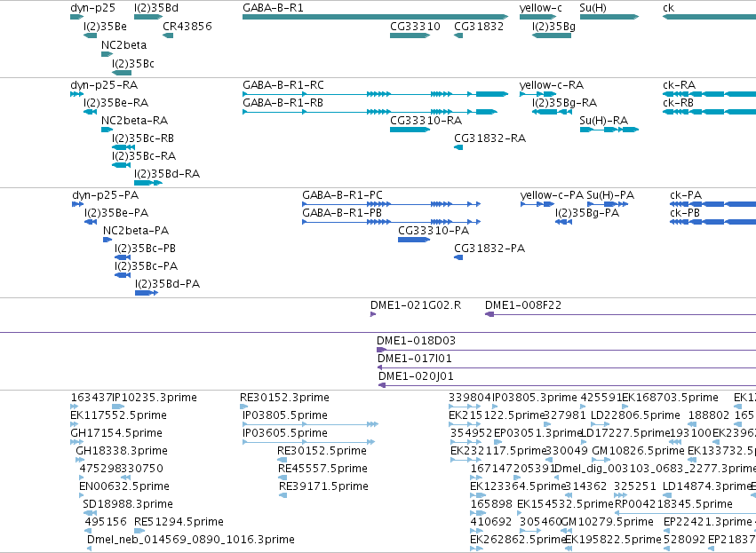The image size is (756, 553).
Task: Select EST SD18988.3prime
Action: (90, 513)
